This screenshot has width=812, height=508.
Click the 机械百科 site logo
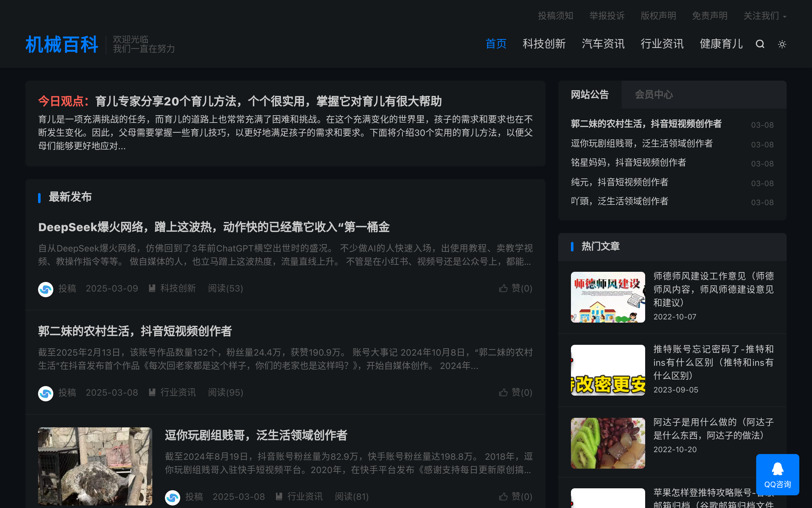[62, 44]
